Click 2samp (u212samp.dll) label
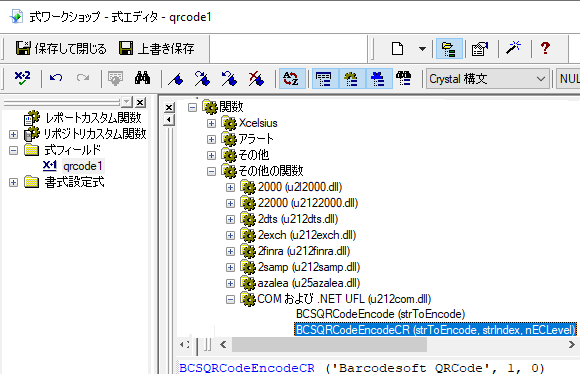Viewport: 580px width, 374px height. (x=309, y=267)
